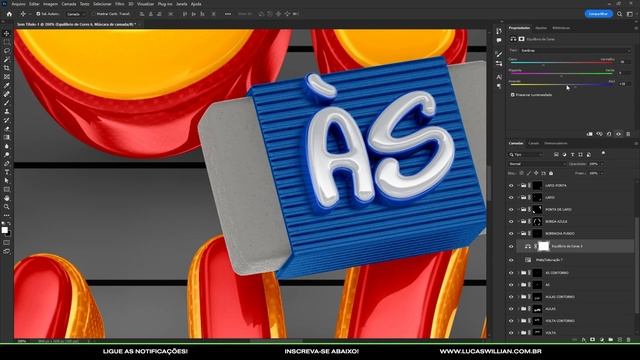Hide the AULAS group
Image resolution: width=640 pixels, height=360 pixels.
[x=511, y=309]
